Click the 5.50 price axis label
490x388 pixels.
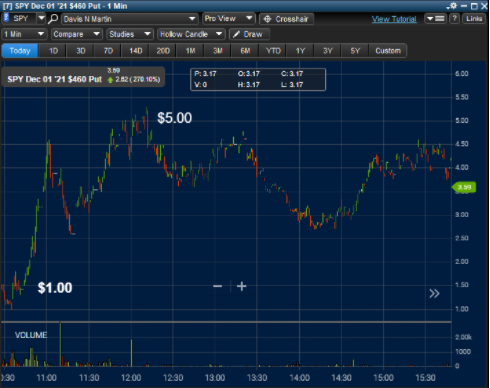(462, 97)
